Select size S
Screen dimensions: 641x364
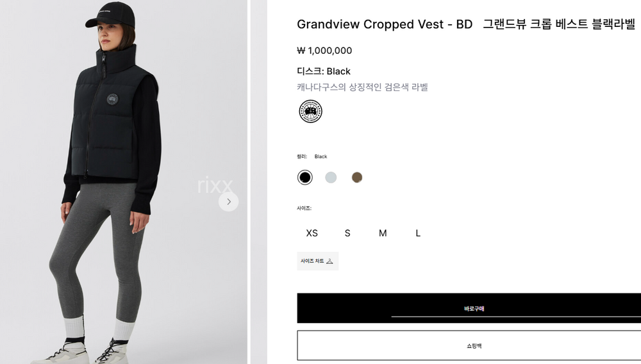pos(347,233)
